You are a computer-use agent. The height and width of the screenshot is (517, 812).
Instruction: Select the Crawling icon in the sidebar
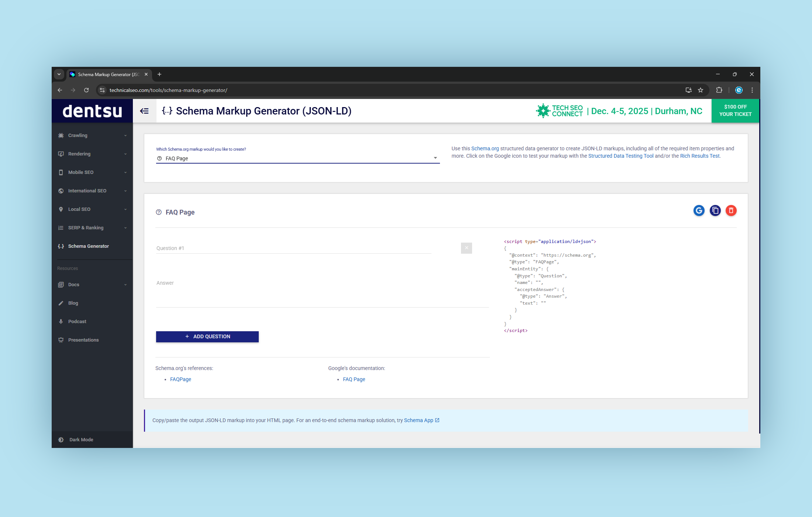click(x=61, y=135)
